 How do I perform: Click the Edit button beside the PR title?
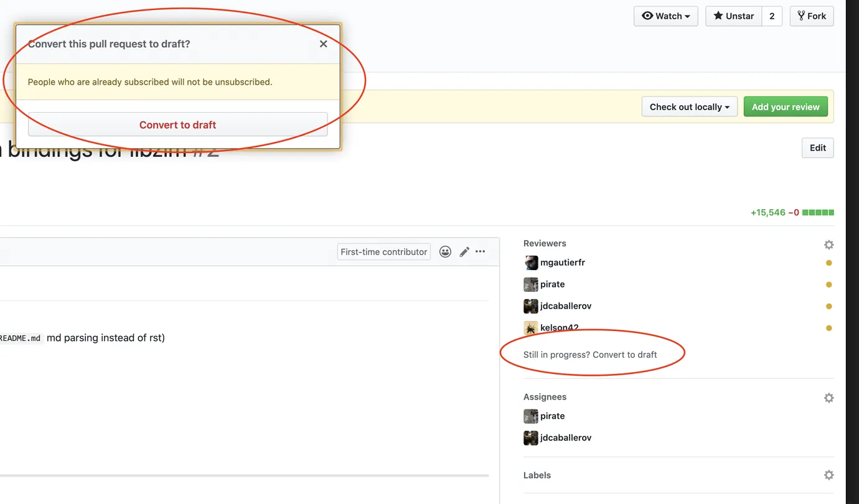817,147
